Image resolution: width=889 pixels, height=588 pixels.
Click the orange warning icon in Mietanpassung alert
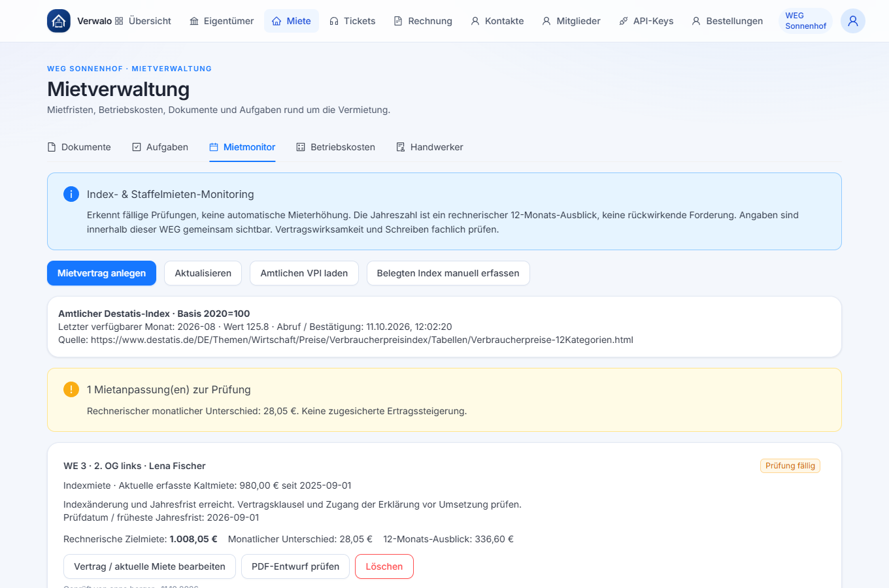71,389
